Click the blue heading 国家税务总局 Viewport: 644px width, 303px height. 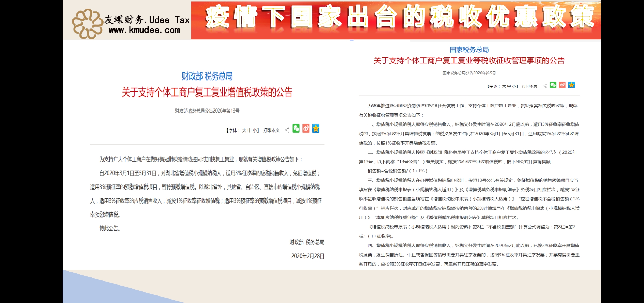(x=469, y=50)
